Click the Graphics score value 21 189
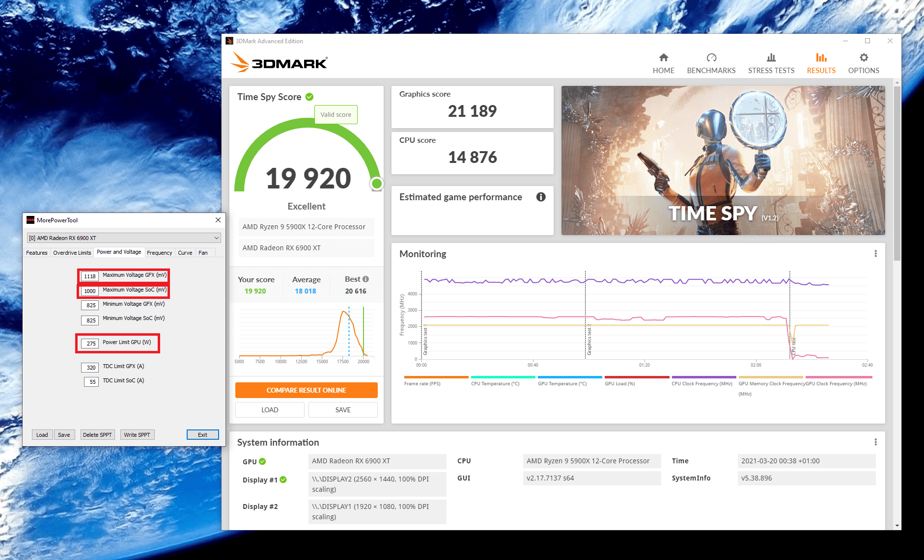Image resolution: width=924 pixels, height=560 pixels. click(x=472, y=111)
